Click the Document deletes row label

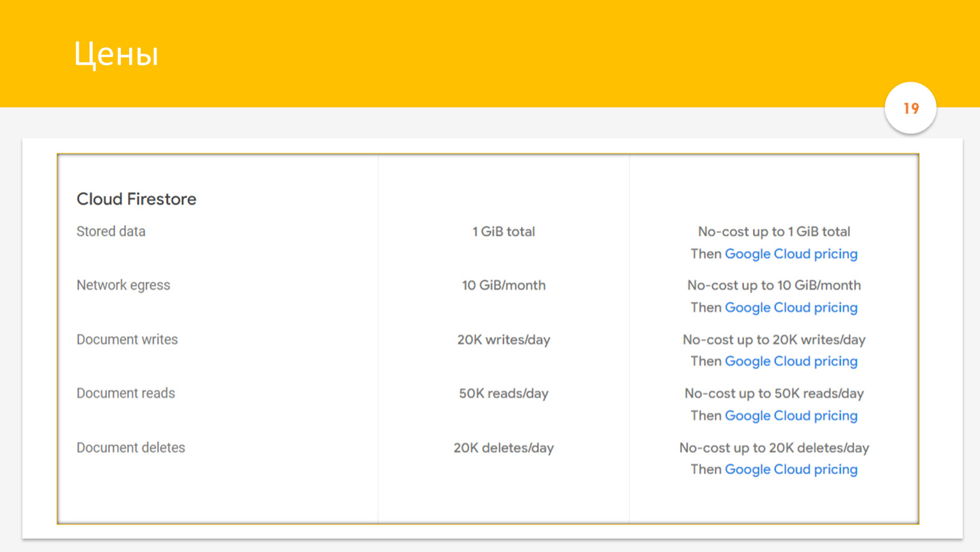pos(131,447)
